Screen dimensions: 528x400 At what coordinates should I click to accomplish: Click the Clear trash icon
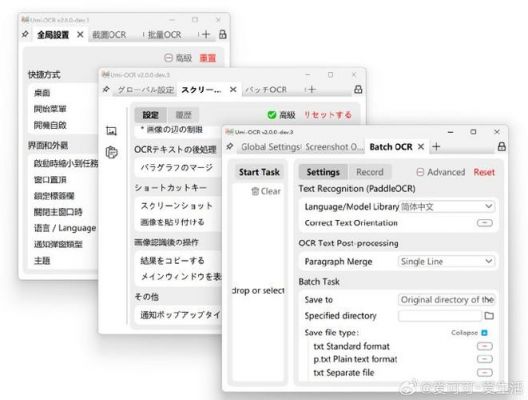click(x=255, y=191)
